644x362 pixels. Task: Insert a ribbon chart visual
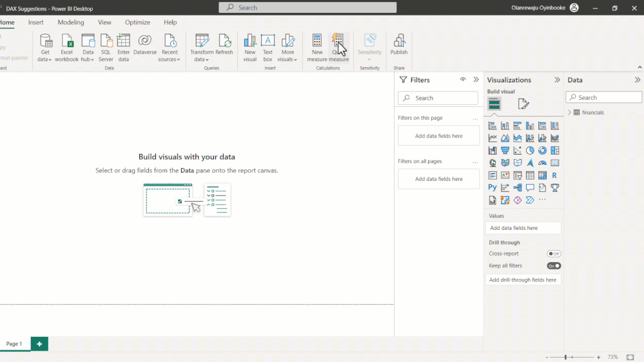click(555, 138)
